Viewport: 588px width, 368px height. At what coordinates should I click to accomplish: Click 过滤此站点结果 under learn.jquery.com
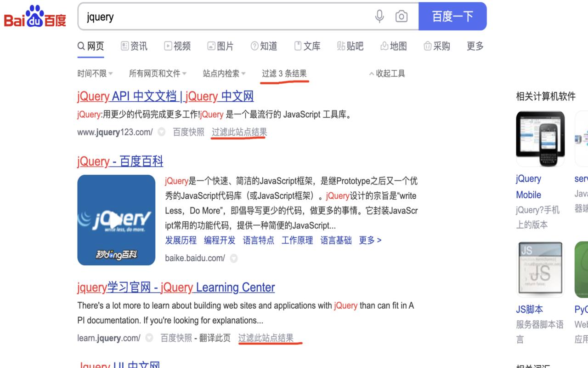(x=266, y=338)
